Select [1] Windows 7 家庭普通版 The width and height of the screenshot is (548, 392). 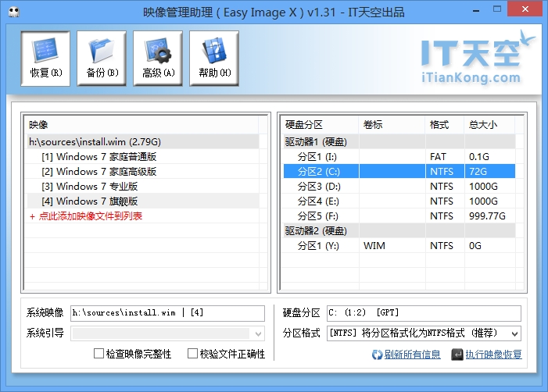coord(142,157)
